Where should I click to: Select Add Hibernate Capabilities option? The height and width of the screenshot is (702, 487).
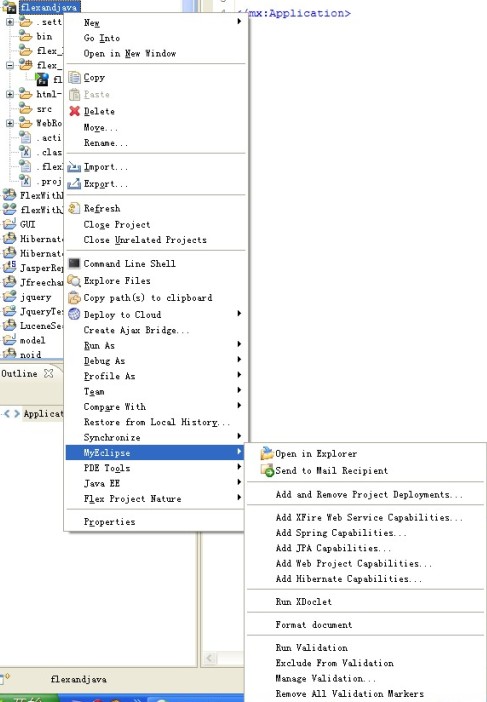349,578
